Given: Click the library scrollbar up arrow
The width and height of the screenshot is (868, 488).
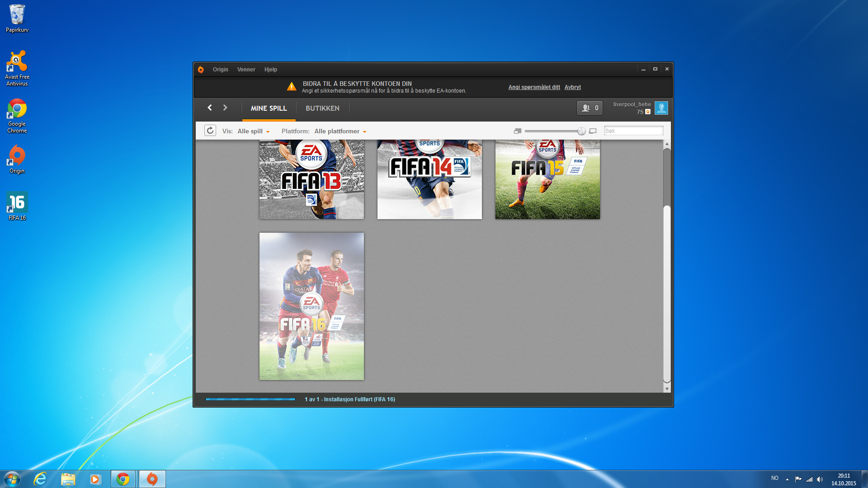Looking at the screenshot, I should pyautogui.click(x=667, y=144).
